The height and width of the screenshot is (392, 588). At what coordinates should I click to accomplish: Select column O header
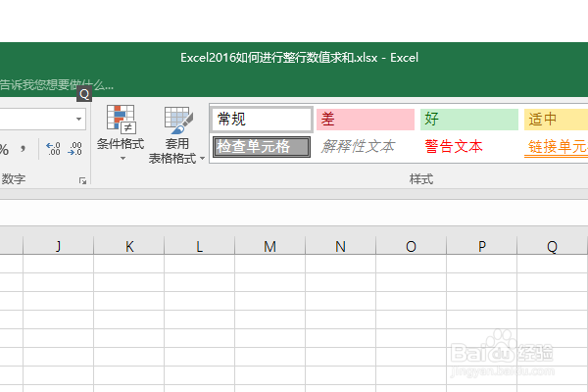[411, 246]
